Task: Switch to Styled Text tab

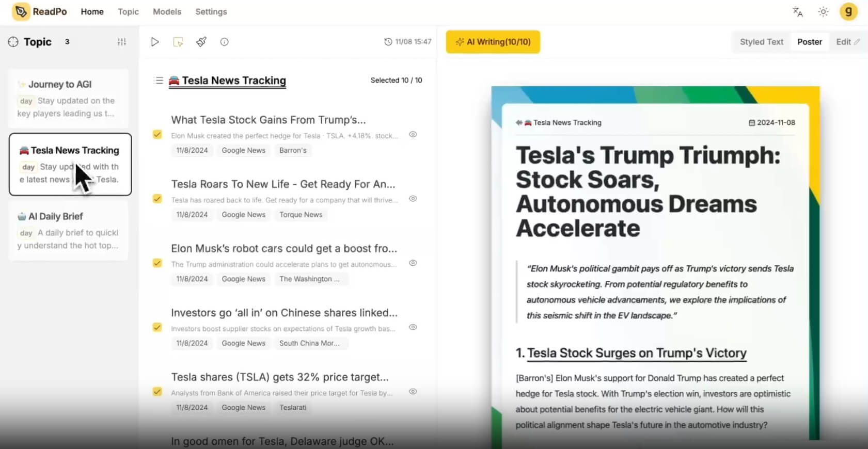Action: [x=762, y=42]
